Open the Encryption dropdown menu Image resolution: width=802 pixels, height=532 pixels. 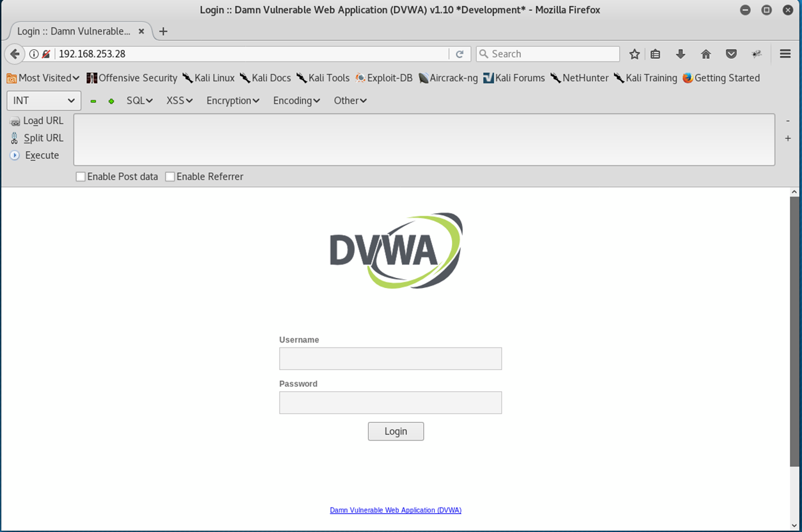233,101
